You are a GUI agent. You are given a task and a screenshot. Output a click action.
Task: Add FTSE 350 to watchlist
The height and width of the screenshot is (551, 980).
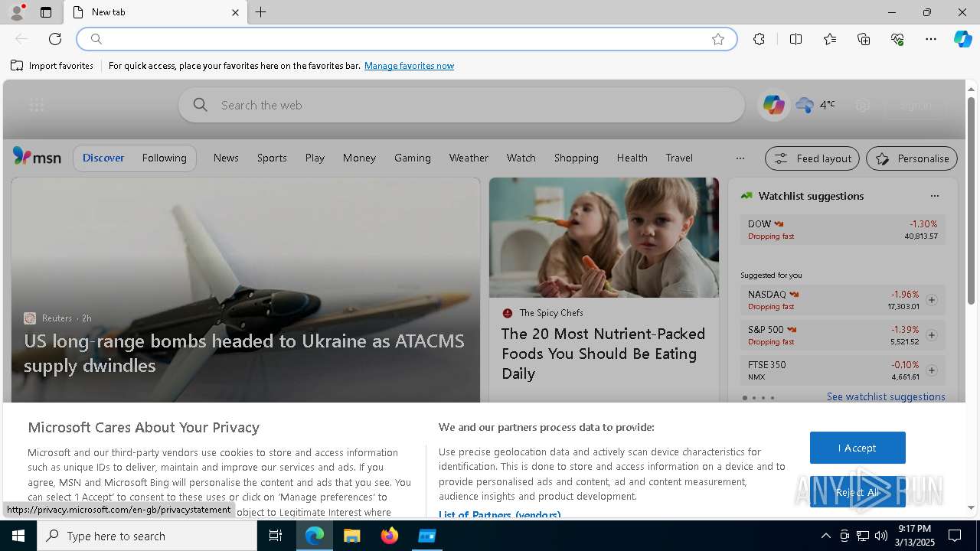[932, 370]
